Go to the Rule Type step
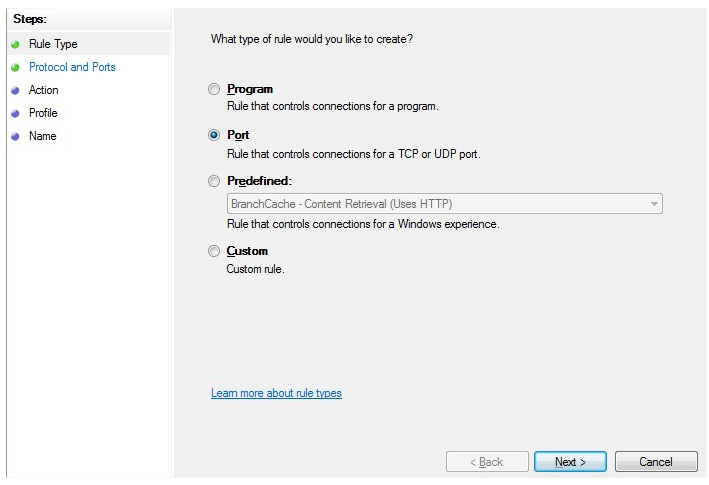The height and width of the screenshot is (485, 709). (x=53, y=44)
